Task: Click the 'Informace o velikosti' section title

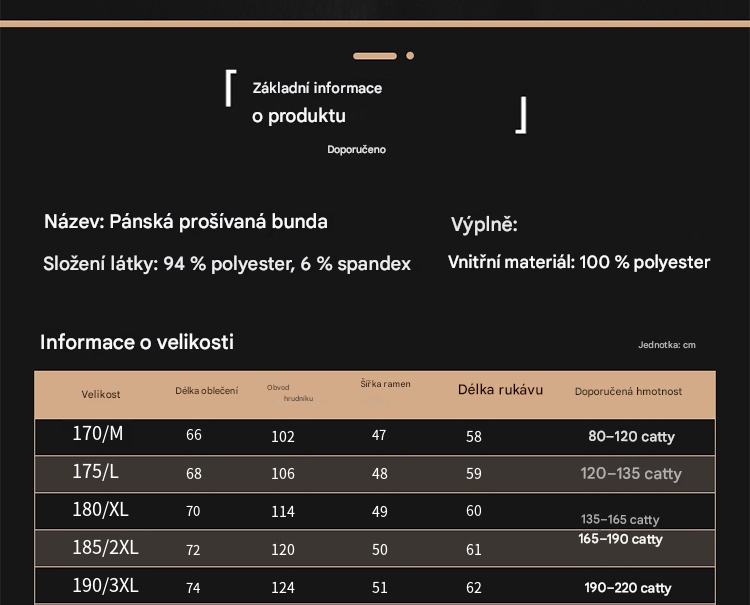Action: click(137, 342)
